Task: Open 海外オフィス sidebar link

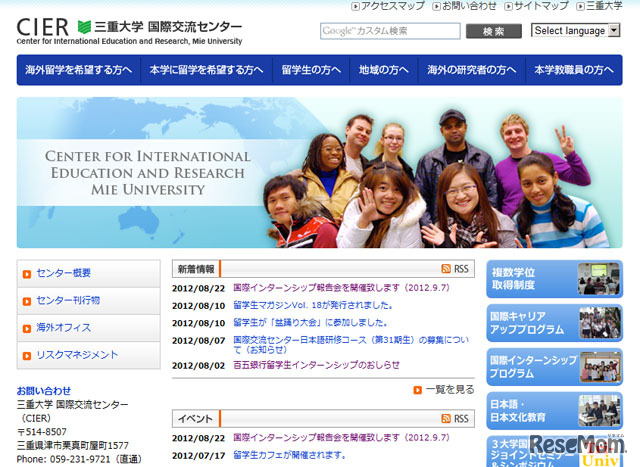Action: point(64,328)
